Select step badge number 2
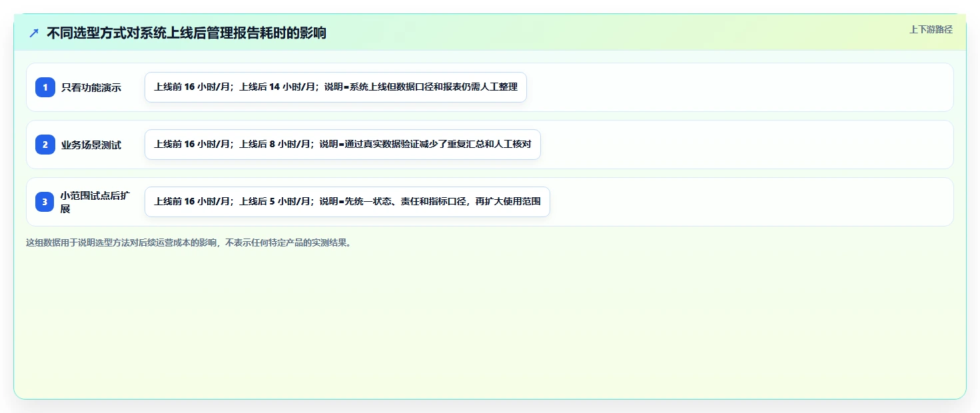The height and width of the screenshot is (413, 980). pos(45,145)
